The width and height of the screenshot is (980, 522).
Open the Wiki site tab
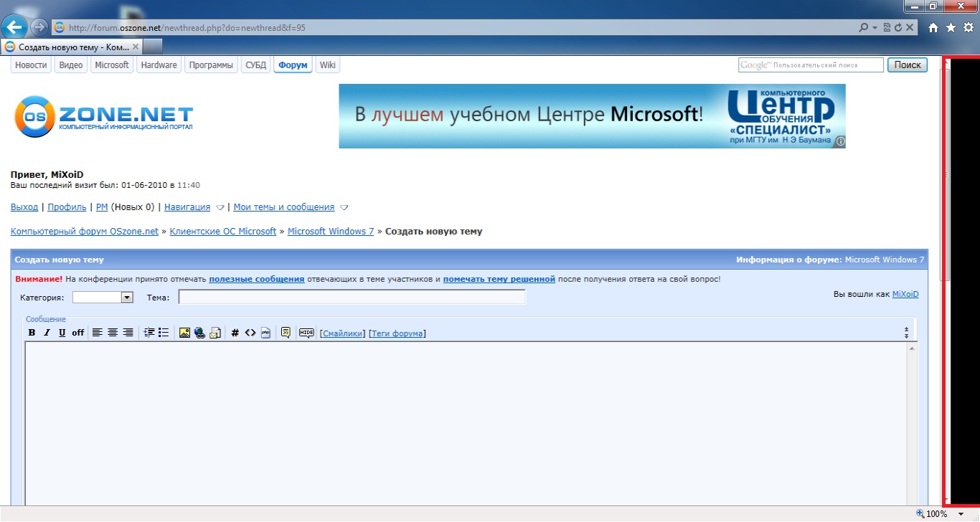point(328,65)
